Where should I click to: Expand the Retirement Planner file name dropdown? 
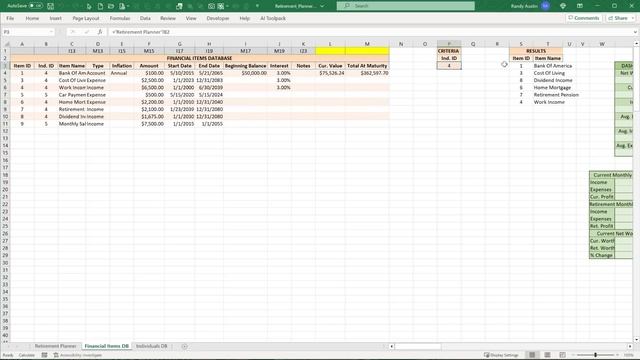point(322,6)
